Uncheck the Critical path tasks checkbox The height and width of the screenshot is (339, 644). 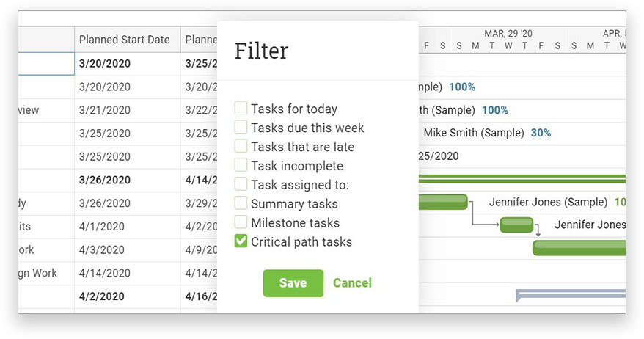(x=241, y=241)
